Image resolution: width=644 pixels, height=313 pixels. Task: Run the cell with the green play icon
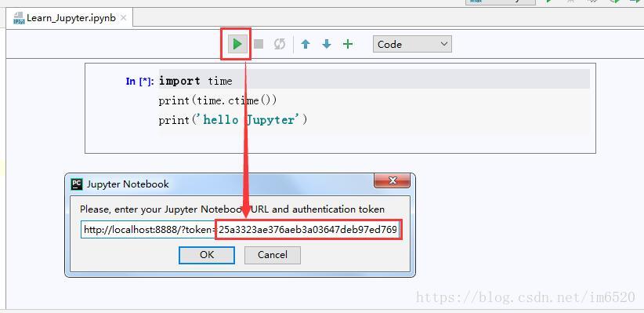[237, 44]
